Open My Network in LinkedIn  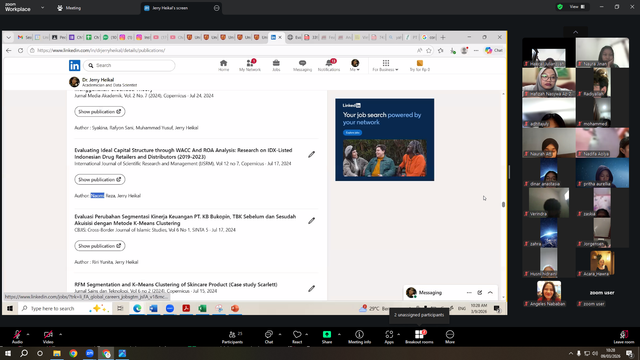point(250,65)
